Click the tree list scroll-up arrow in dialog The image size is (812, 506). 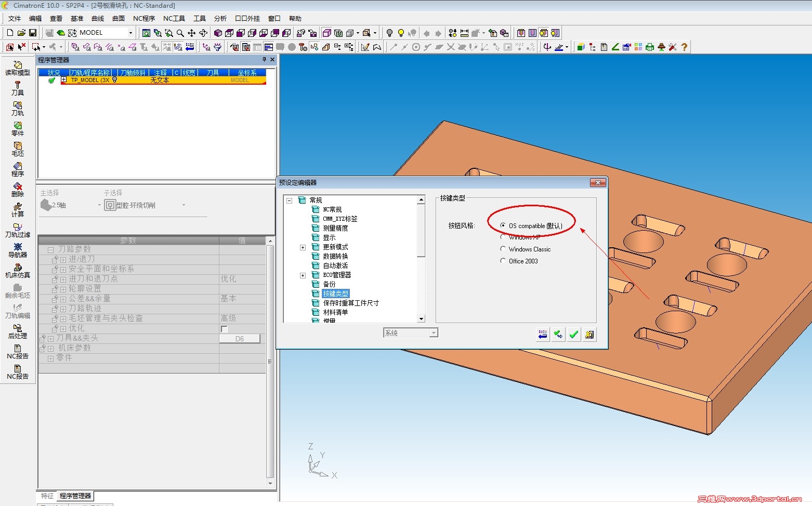[421, 200]
